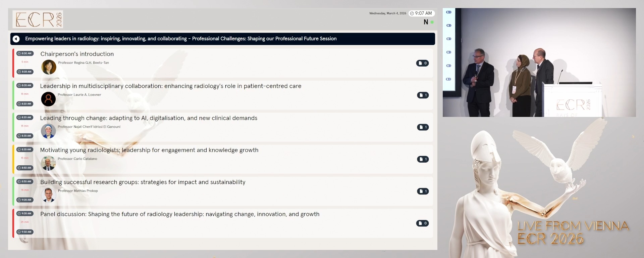The height and width of the screenshot is (258, 644).
Task: Flip the third toggle next to the presentation view
Action: (449, 39)
